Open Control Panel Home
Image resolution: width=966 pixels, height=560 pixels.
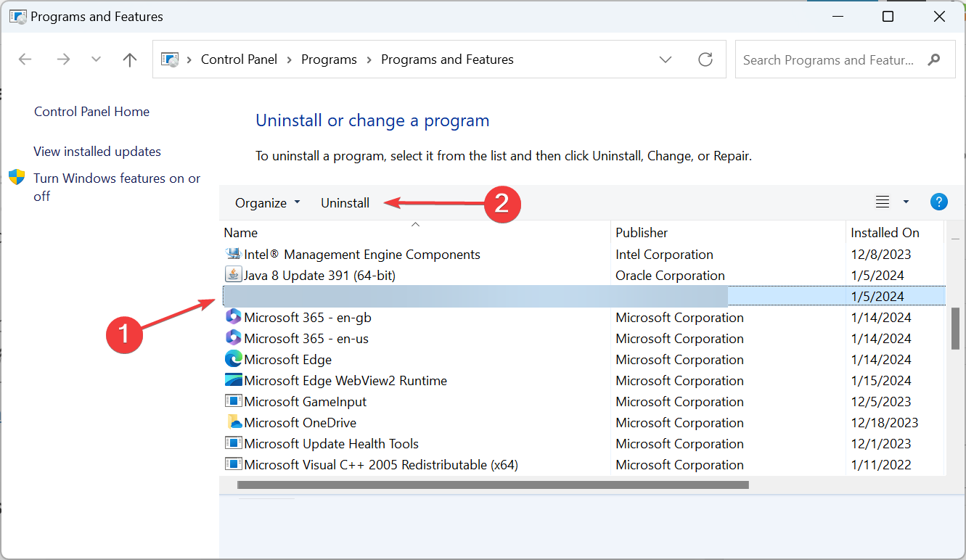(x=91, y=112)
